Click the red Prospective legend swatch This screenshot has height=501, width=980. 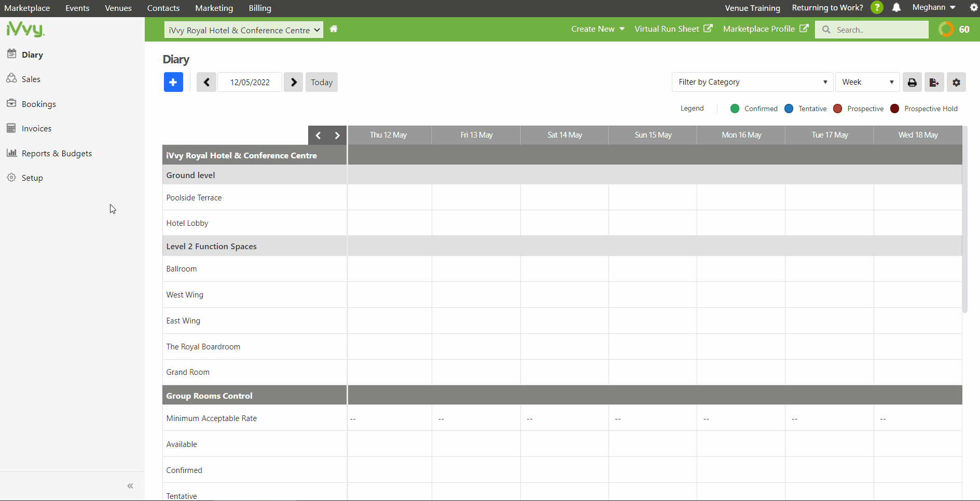pos(837,109)
